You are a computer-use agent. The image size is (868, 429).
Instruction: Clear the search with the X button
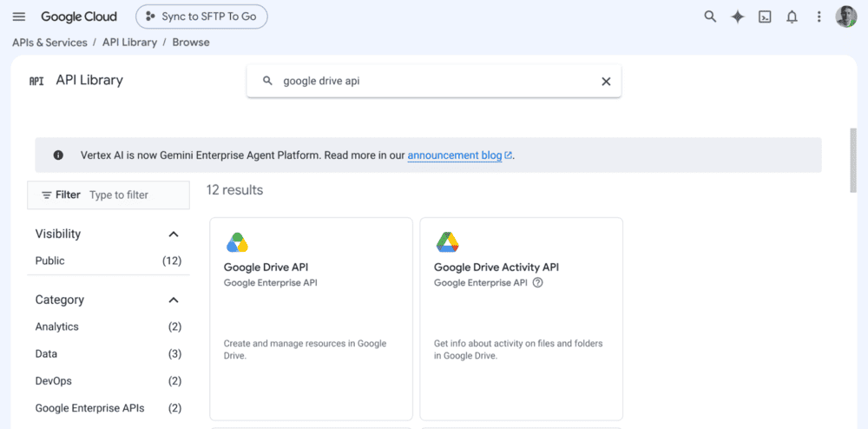point(606,82)
